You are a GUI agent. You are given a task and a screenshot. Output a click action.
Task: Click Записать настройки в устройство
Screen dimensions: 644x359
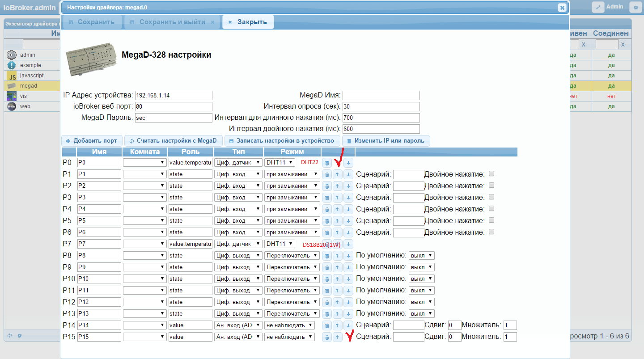point(282,141)
